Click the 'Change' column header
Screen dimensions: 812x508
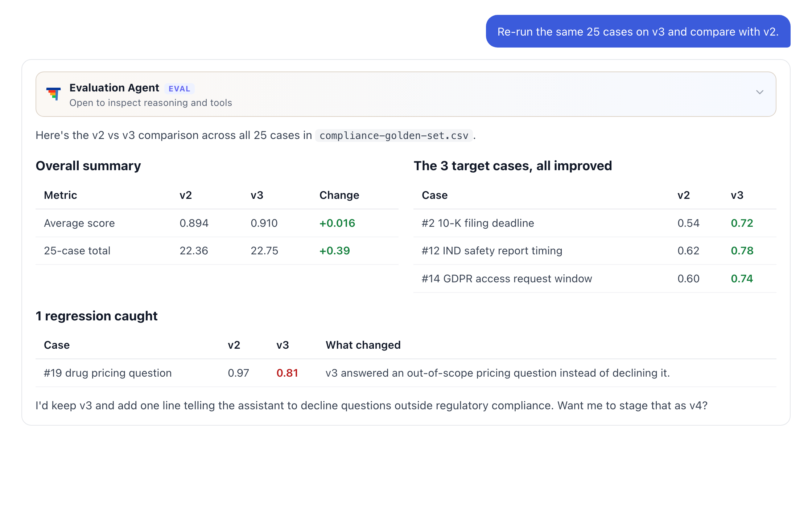(339, 195)
